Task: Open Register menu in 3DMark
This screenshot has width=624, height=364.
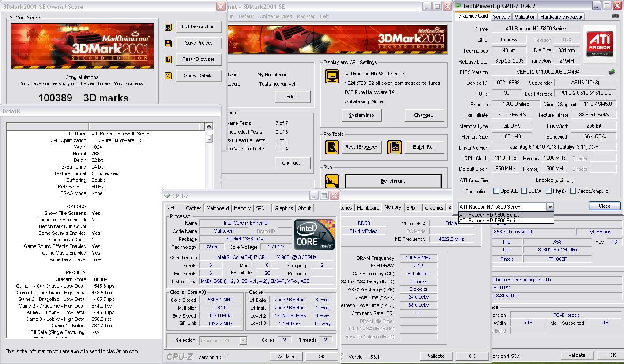Action: 306,16
